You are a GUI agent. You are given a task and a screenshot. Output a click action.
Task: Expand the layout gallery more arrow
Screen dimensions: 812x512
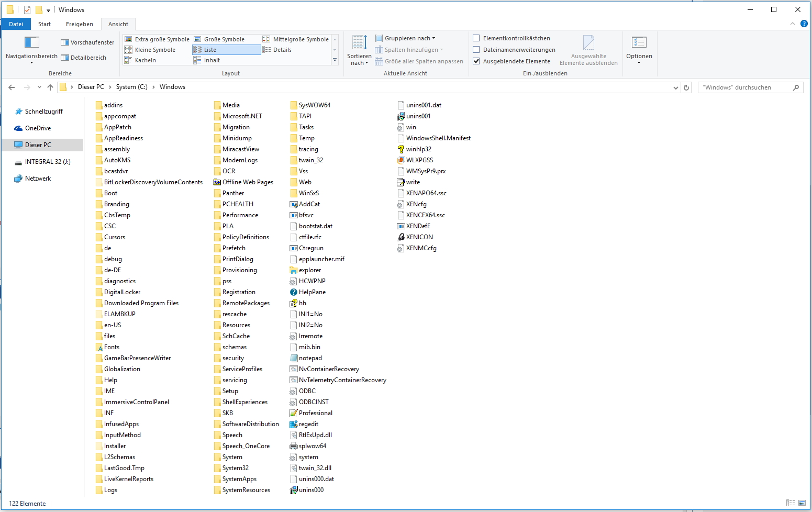click(x=335, y=60)
